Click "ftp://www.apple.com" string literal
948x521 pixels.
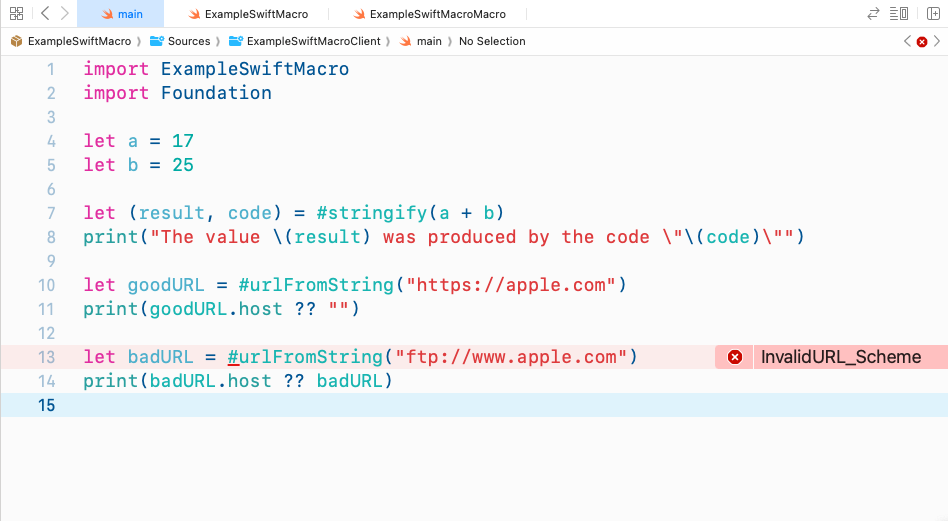(511, 357)
